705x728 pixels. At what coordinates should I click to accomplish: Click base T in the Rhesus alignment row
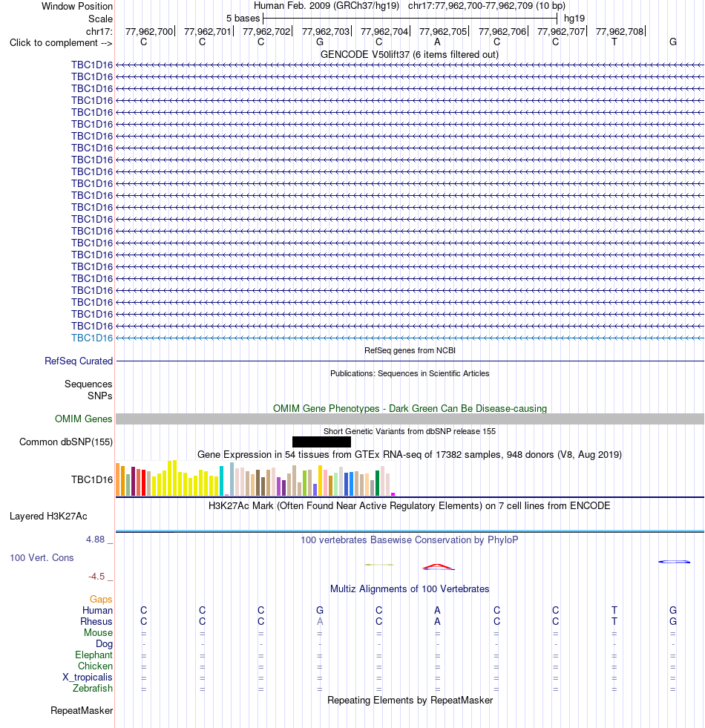[x=614, y=621]
